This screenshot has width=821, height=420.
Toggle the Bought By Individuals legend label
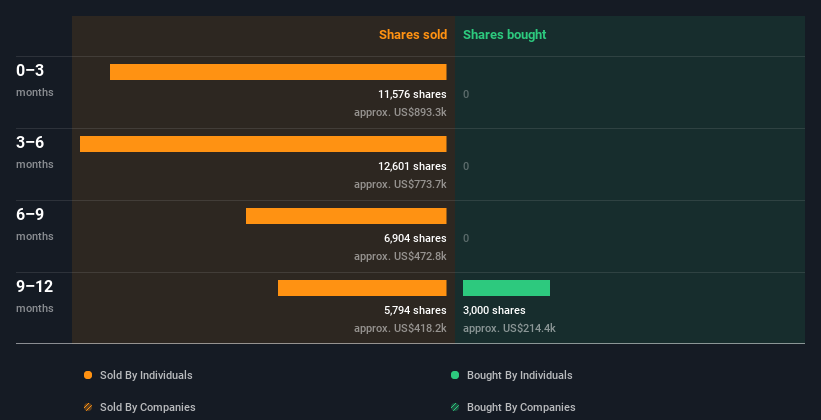click(x=519, y=375)
